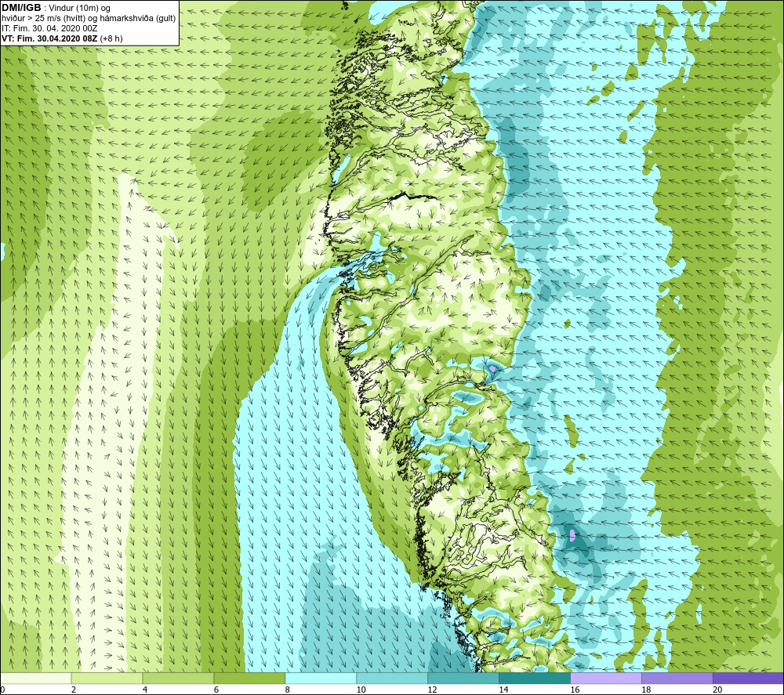The height and width of the screenshot is (695, 784).
Task: Click the 'IT: Fim. 30. 04. 2020 00Z' line
Action: point(49,28)
